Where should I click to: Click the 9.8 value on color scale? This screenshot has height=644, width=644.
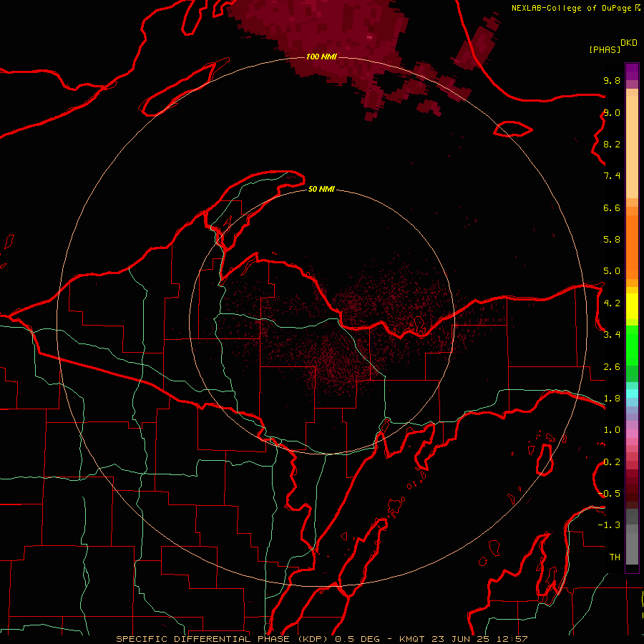(x=612, y=80)
